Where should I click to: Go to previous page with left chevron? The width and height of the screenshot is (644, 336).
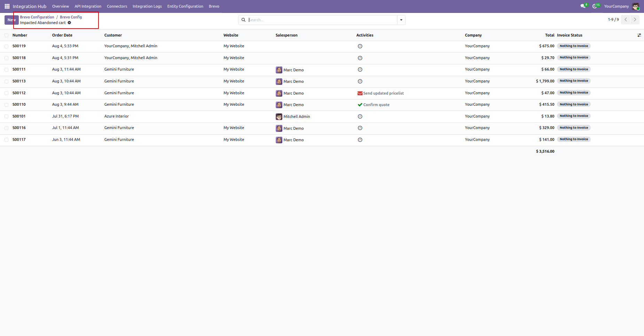pyautogui.click(x=626, y=19)
